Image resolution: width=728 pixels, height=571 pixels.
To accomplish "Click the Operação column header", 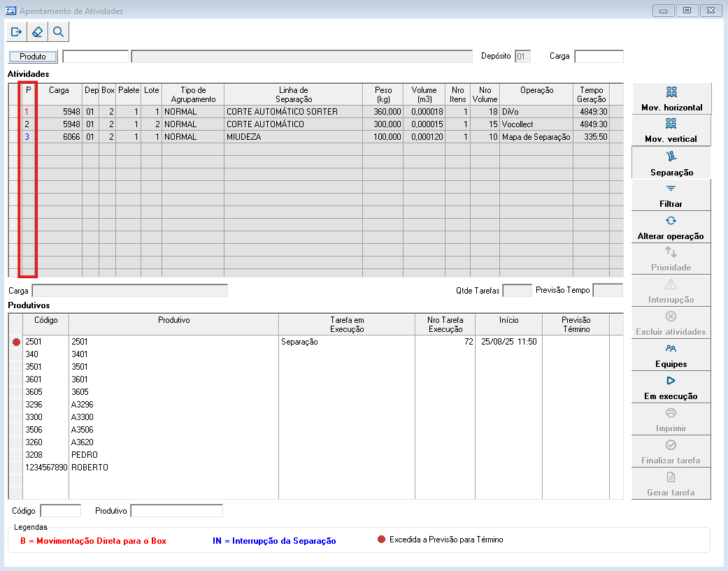I will click(536, 94).
